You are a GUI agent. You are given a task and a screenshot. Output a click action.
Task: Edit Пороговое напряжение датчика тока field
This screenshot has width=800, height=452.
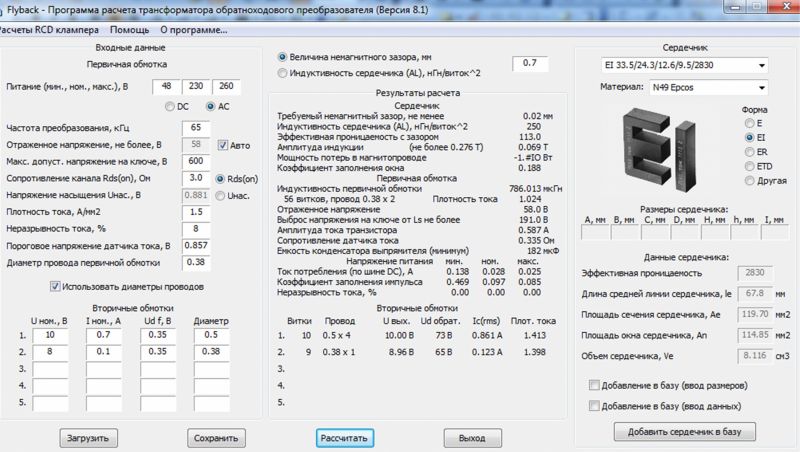click(x=196, y=245)
